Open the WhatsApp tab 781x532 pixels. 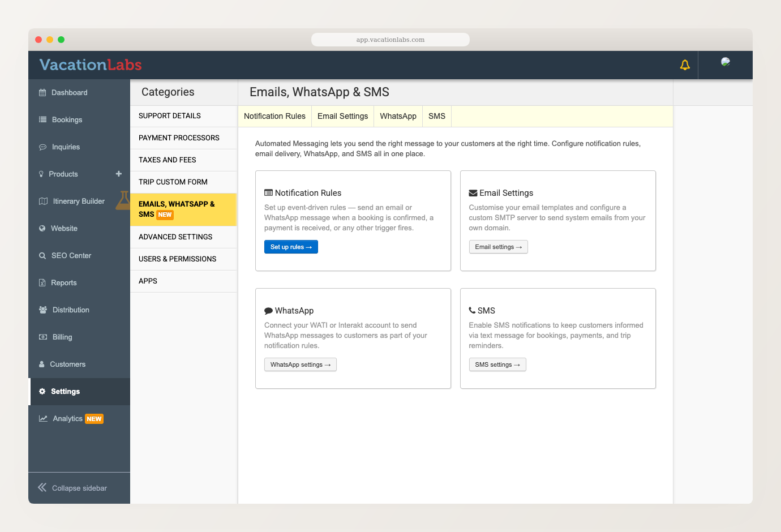click(398, 116)
